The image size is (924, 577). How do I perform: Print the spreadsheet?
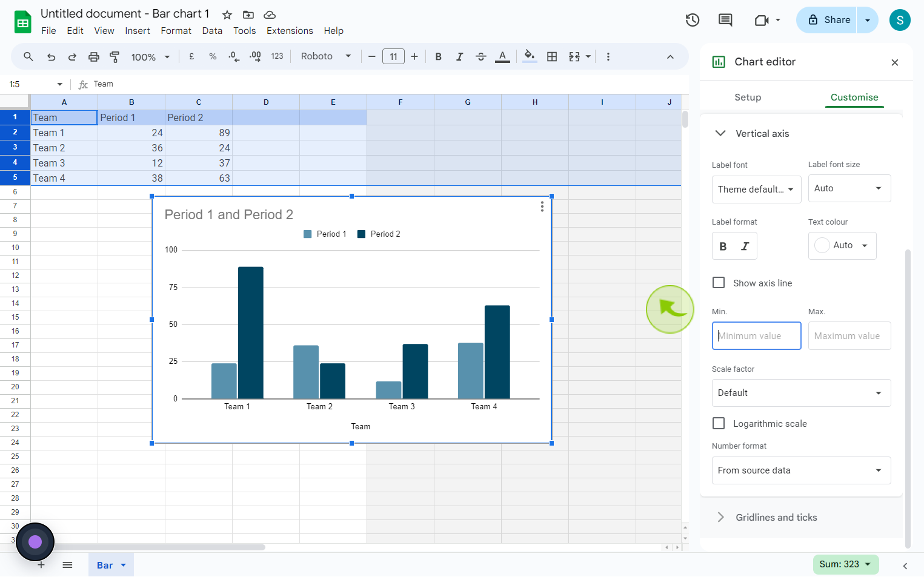(93, 56)
